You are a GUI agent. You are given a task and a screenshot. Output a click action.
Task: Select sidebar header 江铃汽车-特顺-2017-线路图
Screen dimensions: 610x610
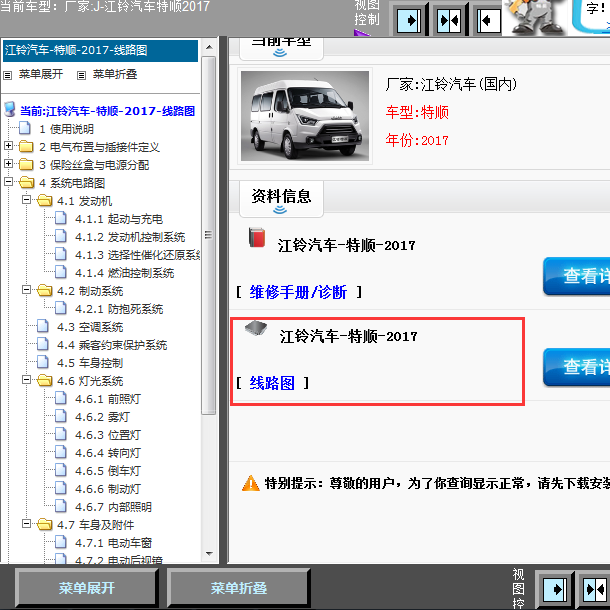coord(100,50)
